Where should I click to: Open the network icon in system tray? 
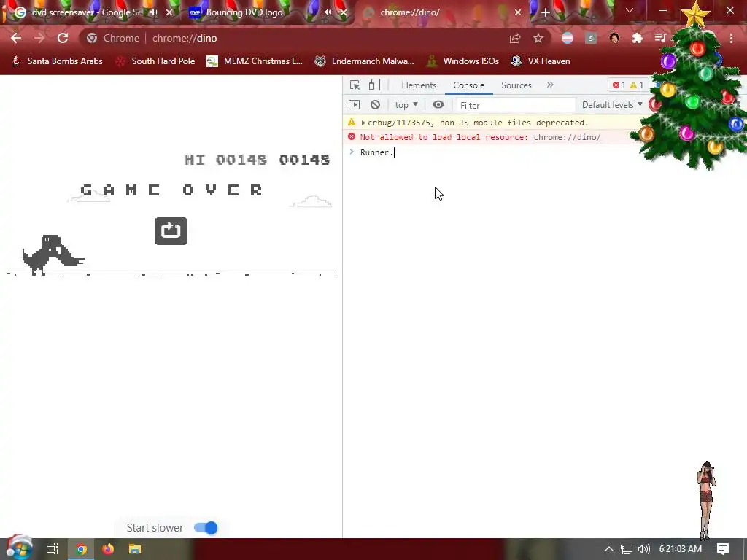click(x=627, y=549)
